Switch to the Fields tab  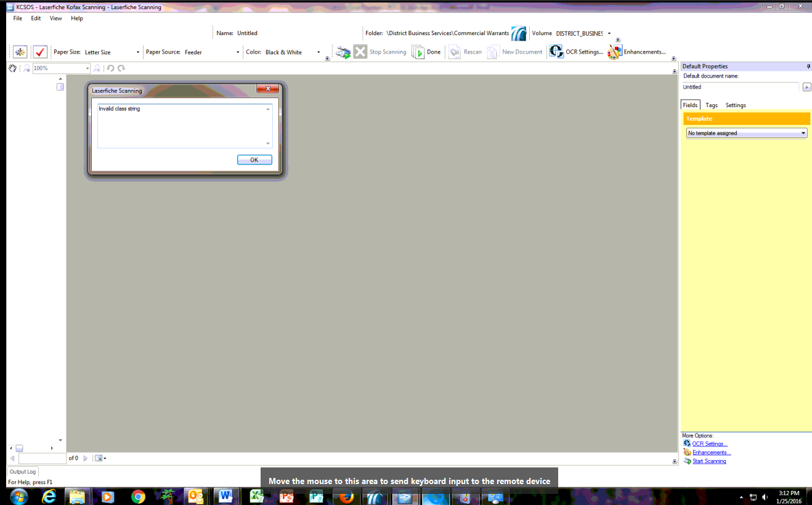[x=690, y=105]
